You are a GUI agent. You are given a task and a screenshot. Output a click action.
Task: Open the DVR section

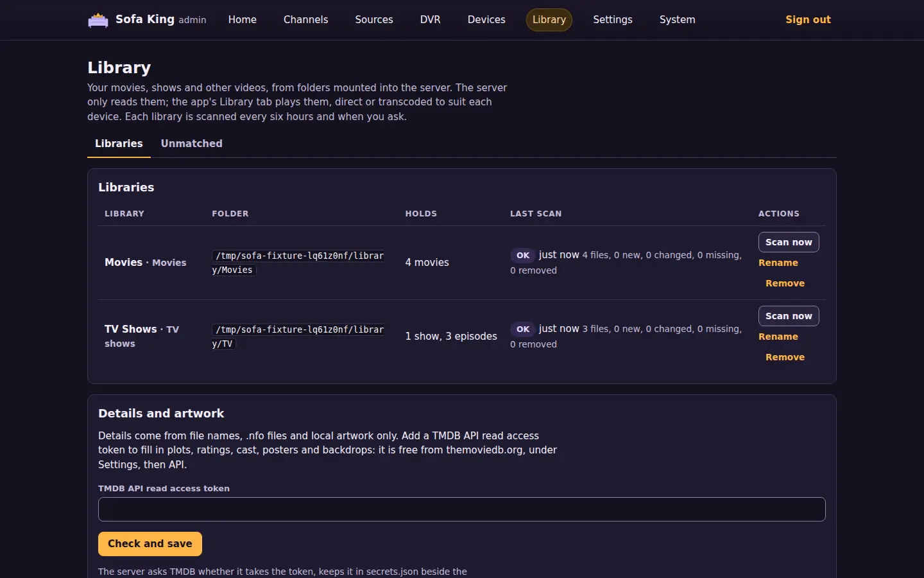click(x=431, y=20)
